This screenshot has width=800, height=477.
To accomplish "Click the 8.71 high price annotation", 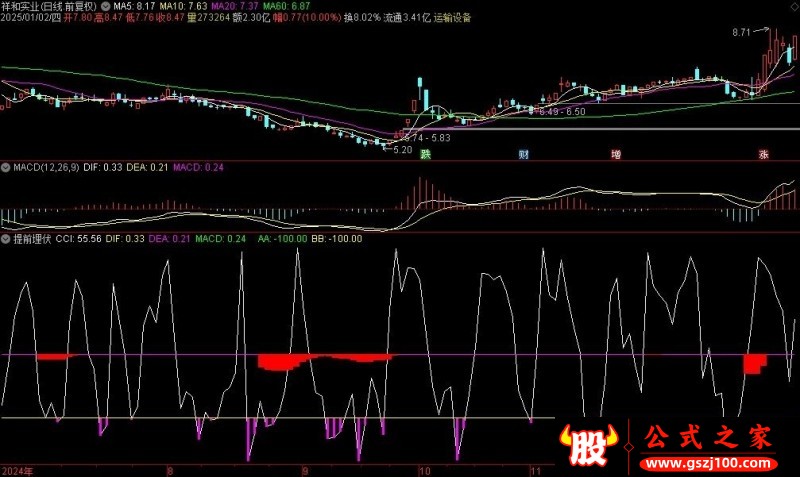I will [741, 33].
